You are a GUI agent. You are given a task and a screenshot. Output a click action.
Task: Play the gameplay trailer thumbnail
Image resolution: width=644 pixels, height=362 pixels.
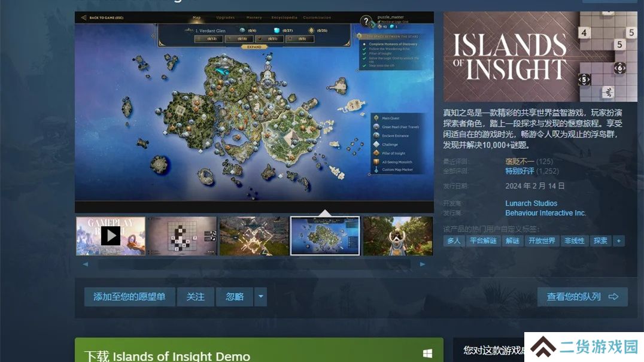tap(111, 236)
